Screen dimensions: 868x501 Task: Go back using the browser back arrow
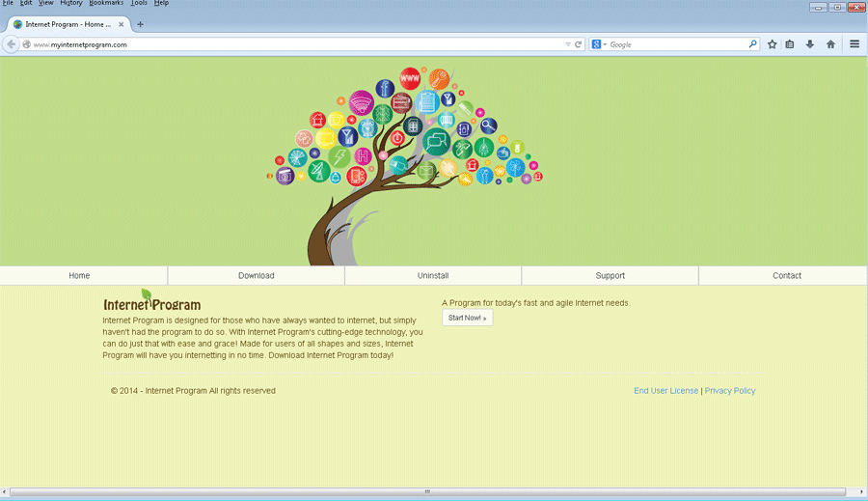point(12,44)
